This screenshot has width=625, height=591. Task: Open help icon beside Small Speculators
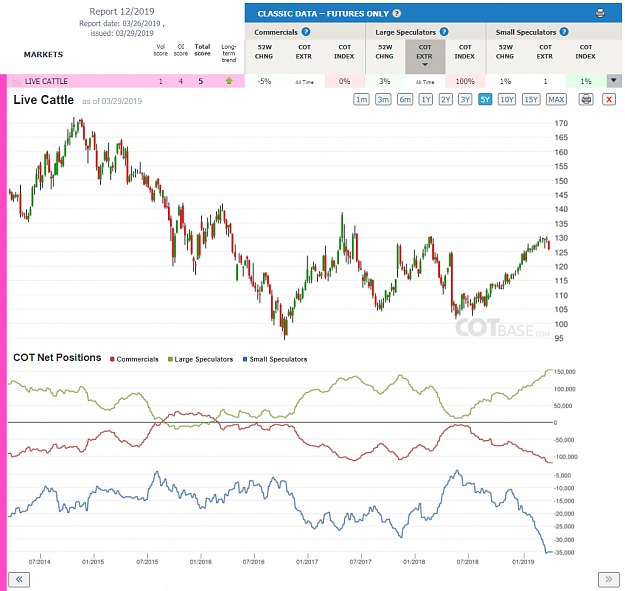564,32
